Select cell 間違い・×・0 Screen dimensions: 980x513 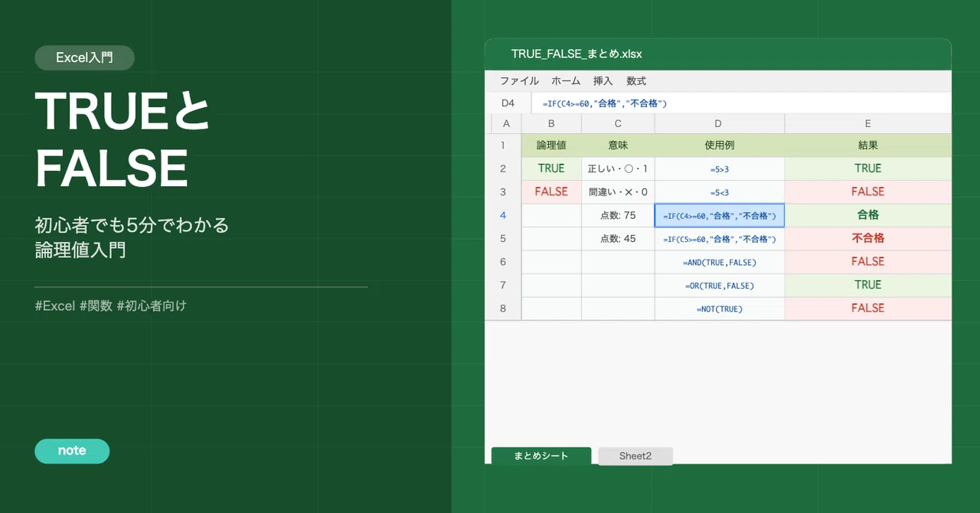(618, 192)
